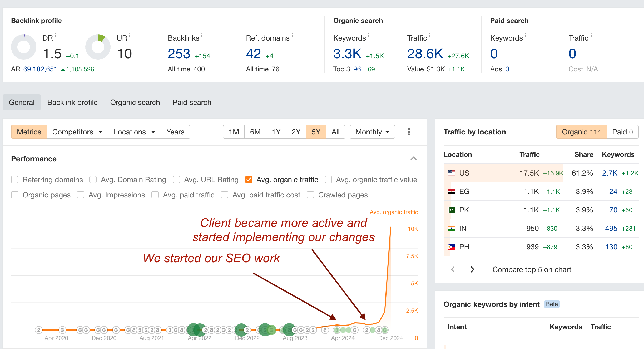Click PH keywords 130 link
The image size is (644, 349).
611,247
